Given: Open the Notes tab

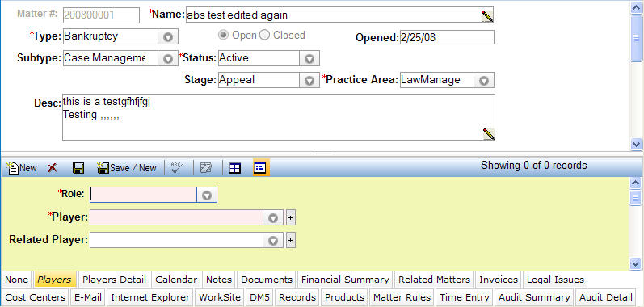Looking at the screenshot, I should 219,280.
